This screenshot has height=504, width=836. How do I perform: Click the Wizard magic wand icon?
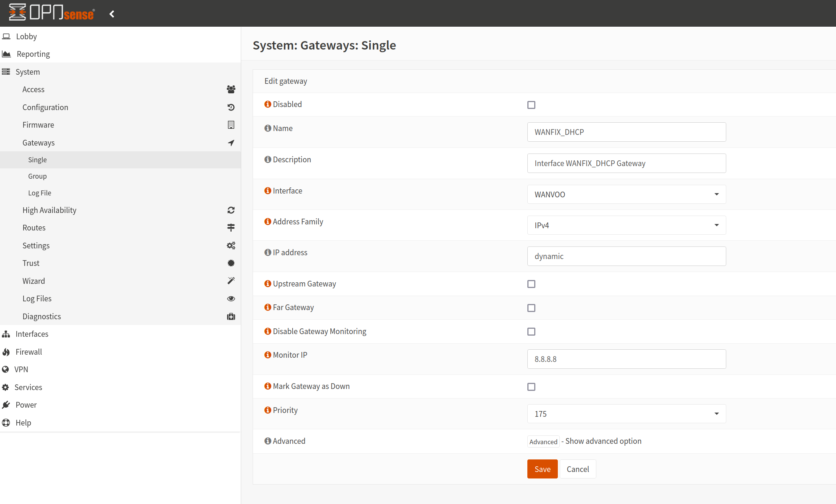pyautogui.click(x=231, y=281)
